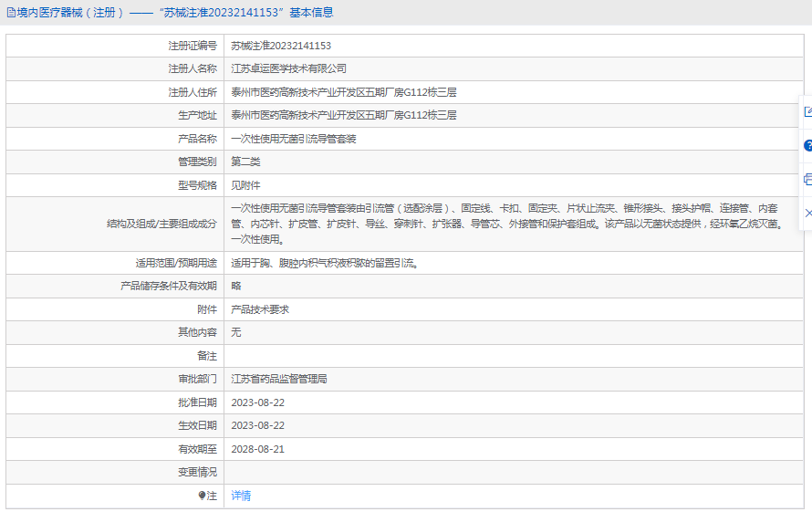Click the 批准日期 row label
This screenshot has height=512, width=812.
click(197, 402)
